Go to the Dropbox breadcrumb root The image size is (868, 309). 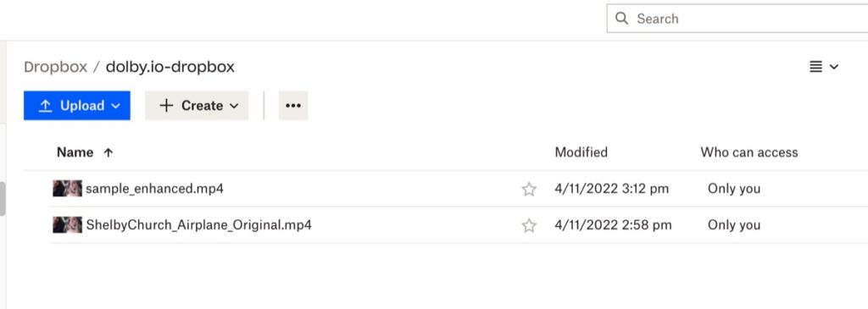tap(55, 67)
